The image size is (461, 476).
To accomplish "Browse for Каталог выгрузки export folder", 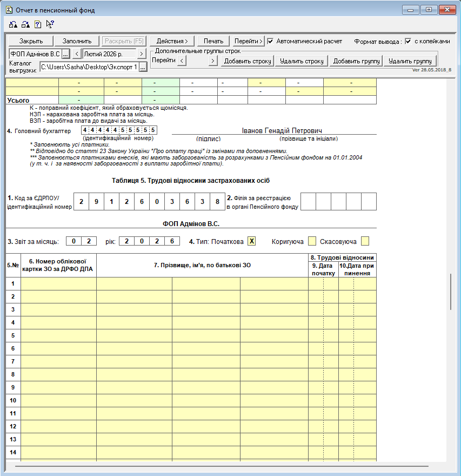I will tap(143, 67).
